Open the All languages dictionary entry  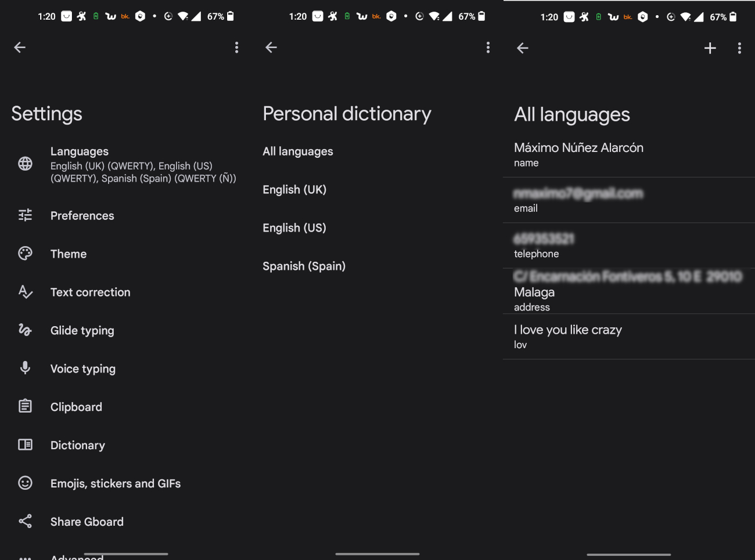pyautogui.click(x=298, y=151)
